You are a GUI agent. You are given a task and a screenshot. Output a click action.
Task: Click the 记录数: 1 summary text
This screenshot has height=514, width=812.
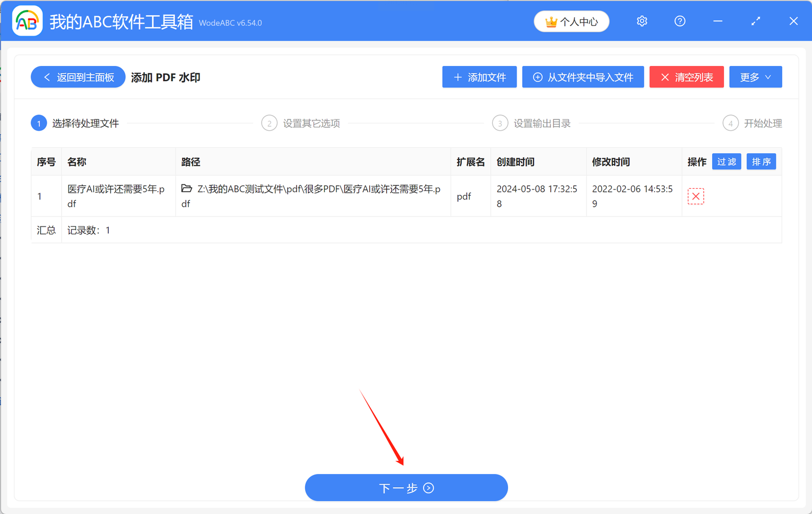(89, 230)
